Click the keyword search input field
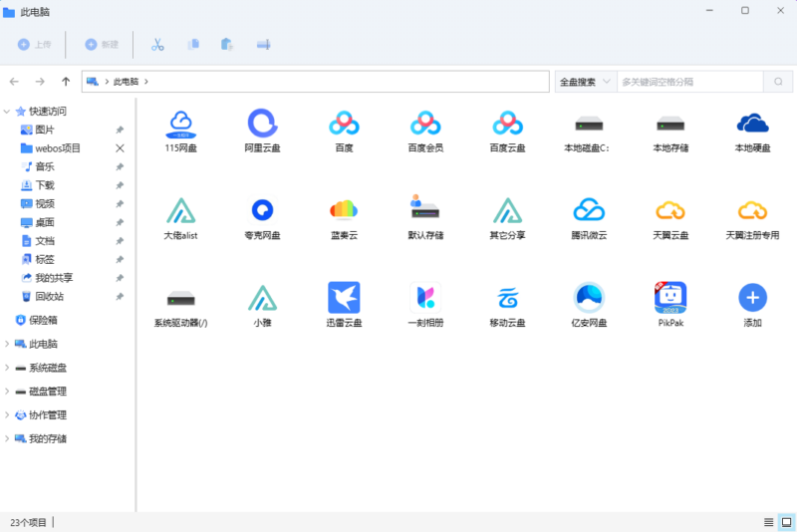Viewport: 797px width, 532px height. click(689, 82)
